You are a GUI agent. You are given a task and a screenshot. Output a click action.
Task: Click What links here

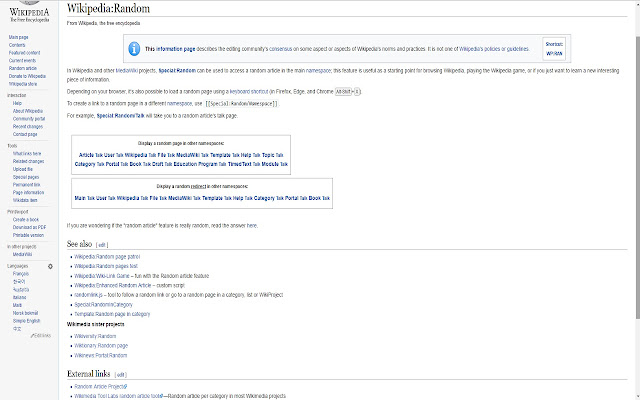[x=27, y=154]
